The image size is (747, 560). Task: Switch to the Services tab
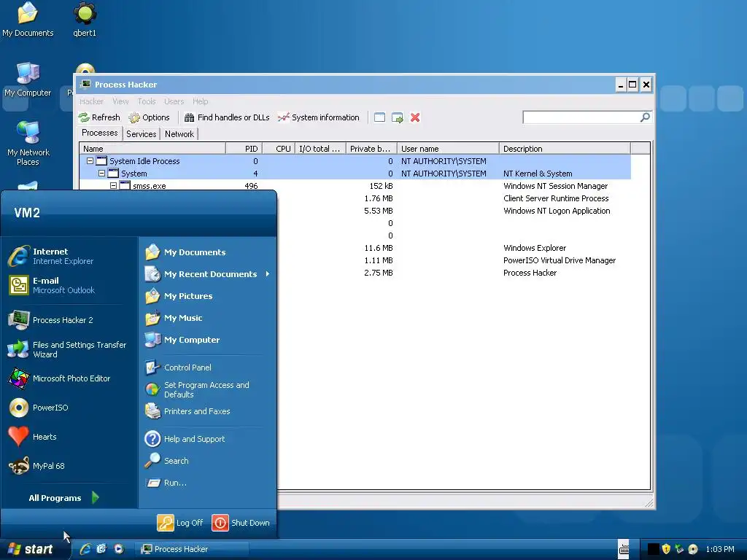141,134
